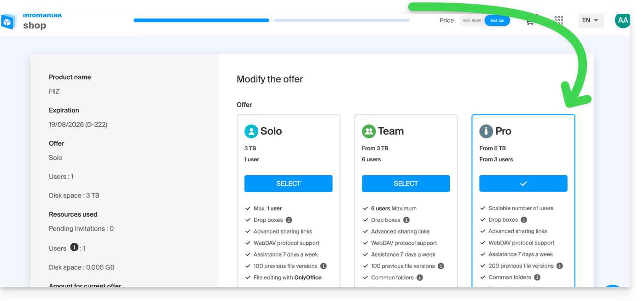
Task: Open the shopping cart
Action: (530, 22)
